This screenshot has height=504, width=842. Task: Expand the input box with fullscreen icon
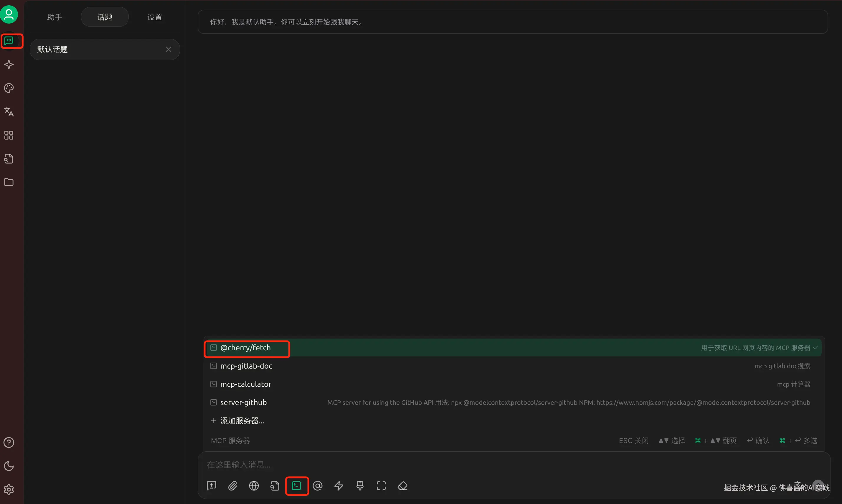381,486
